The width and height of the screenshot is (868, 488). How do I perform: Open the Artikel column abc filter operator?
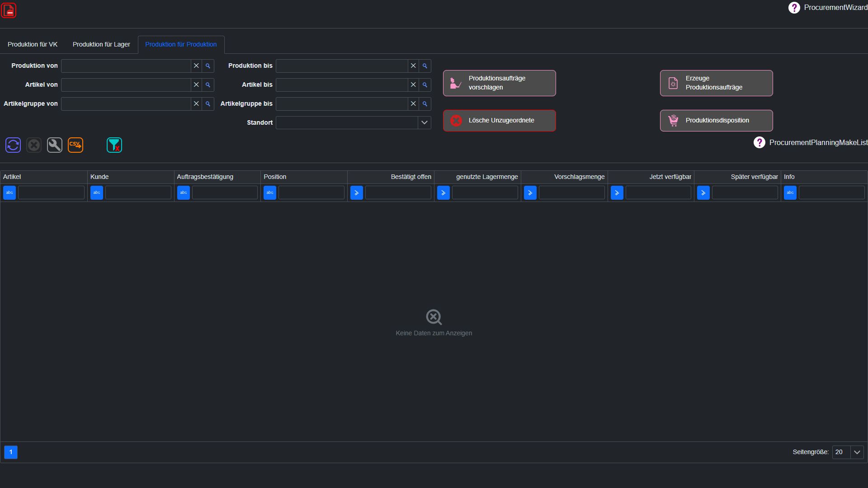[9, 193]
